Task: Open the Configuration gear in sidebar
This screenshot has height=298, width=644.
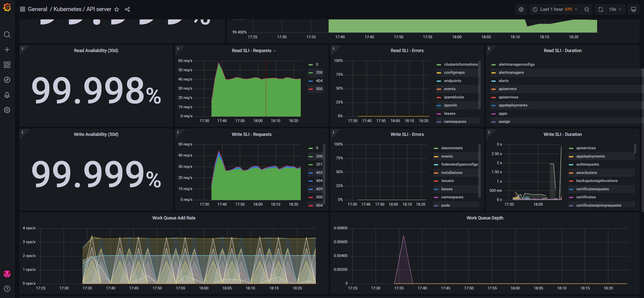Action: pyautogui.click(x=7, y=110)
